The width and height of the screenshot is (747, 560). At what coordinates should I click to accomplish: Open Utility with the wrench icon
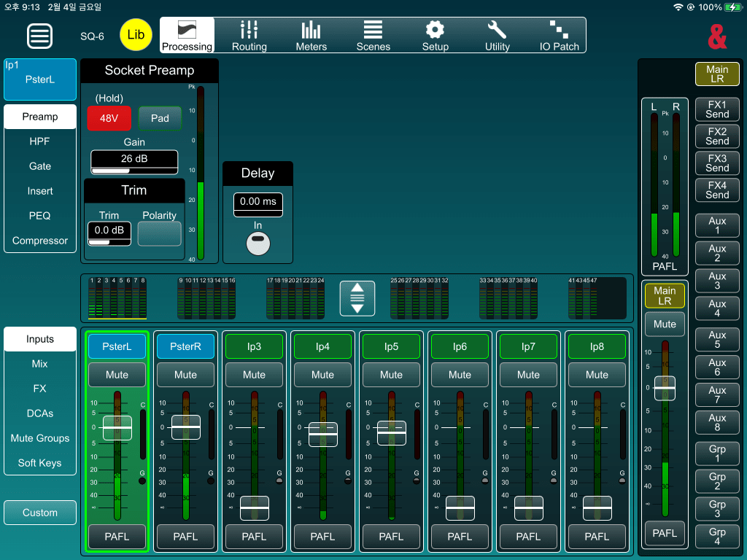tap(497, 35)
